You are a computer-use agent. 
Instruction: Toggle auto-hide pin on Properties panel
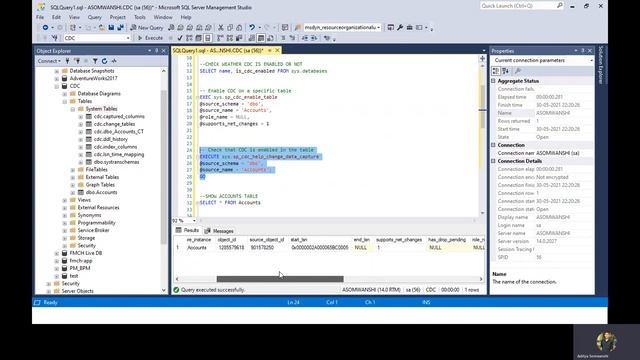583,51
